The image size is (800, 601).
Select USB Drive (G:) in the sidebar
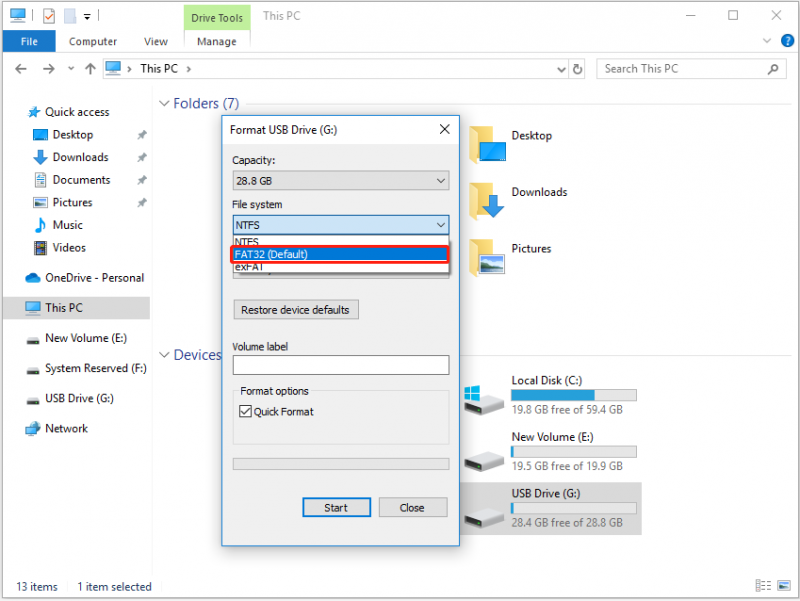pyautogui.click(x=79, y=398)
